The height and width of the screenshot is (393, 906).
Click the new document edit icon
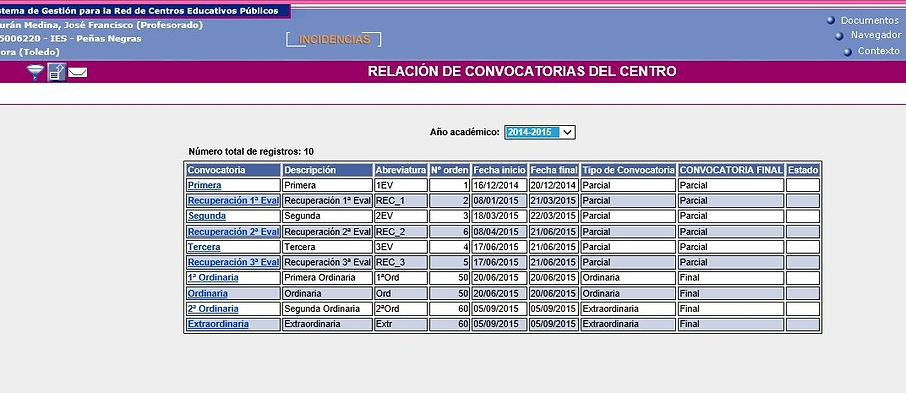pyautogui.click(x=57, y=72)
